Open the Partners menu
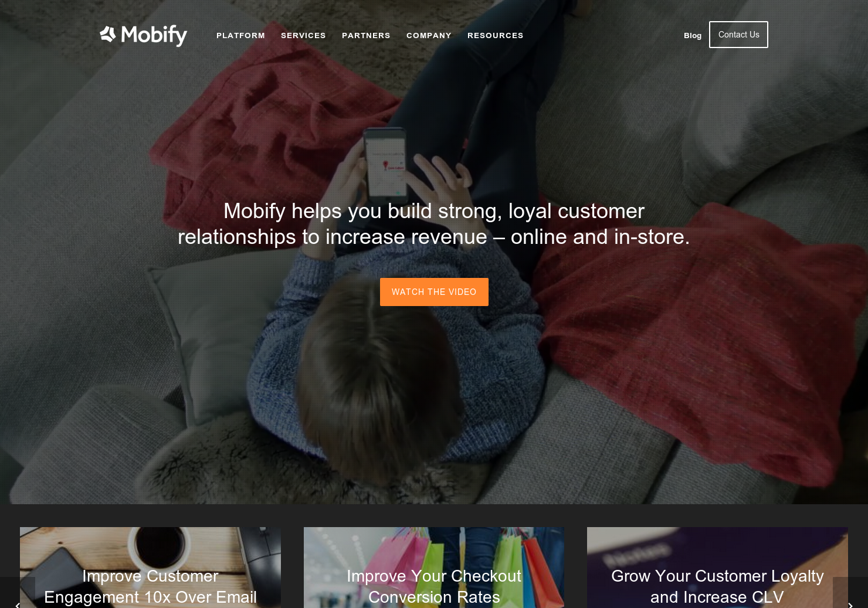Screen dimensions: 868x608 366,35
